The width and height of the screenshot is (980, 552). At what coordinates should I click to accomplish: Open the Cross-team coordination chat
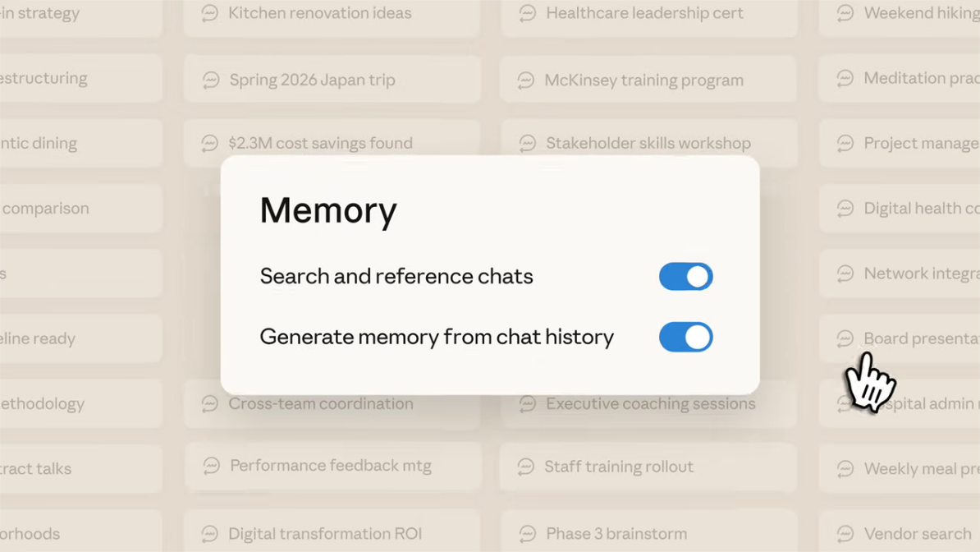click(x=320, y=403)
